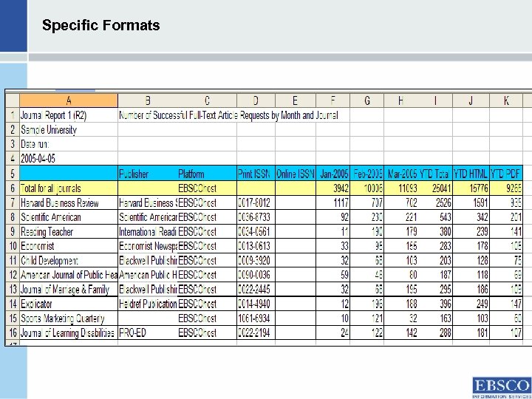This screenshot has width=532, height=399.
Task: Select column G header
Action: tap(366, 100)
